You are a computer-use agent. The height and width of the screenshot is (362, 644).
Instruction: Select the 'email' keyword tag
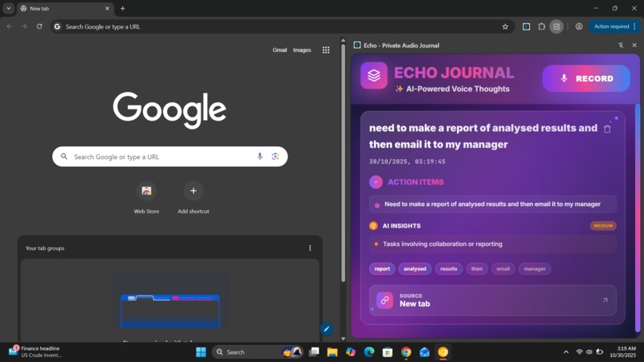coord(503,269)
